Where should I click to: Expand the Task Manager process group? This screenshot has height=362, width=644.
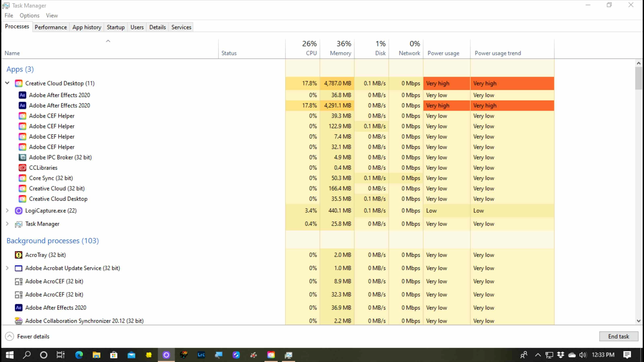point(7,224)
